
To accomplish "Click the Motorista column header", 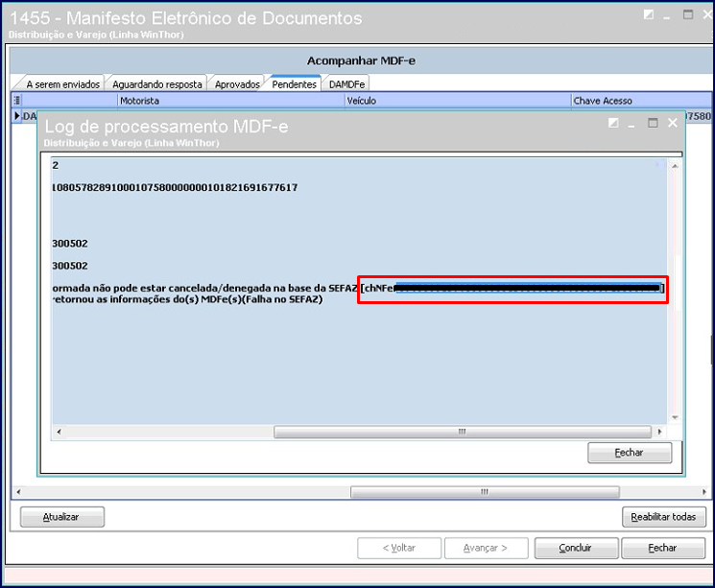I will point(230,101).
